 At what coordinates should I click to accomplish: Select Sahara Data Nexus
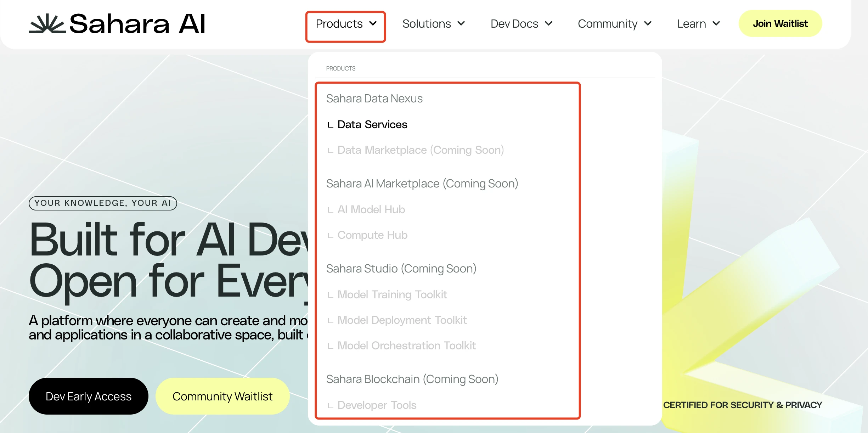[x=374, y=99]
